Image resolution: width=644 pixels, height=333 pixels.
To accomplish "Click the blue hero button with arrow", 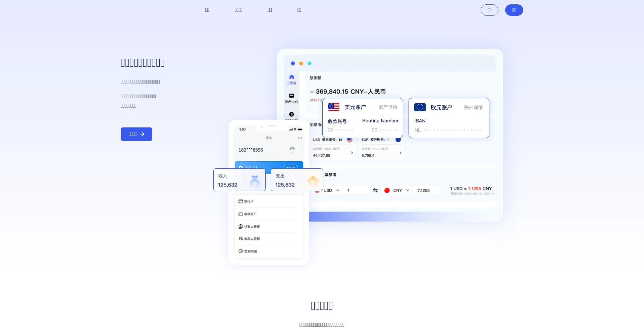I will tap(136, 134).
